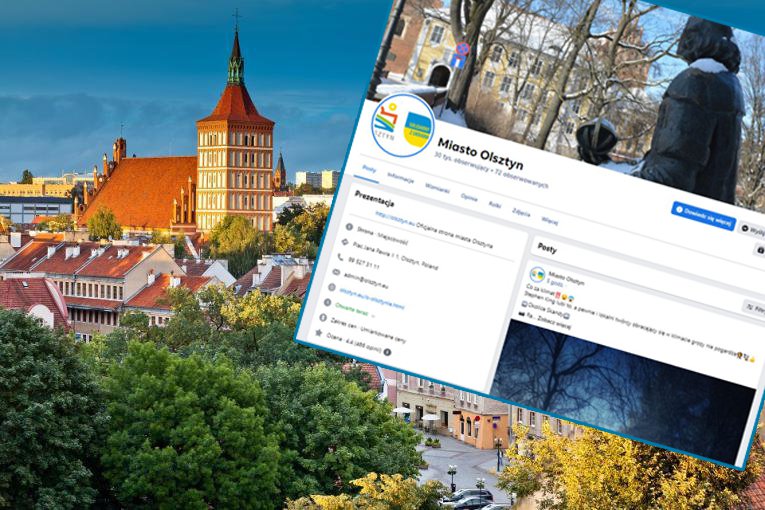Click the Wyślij message button beside Dowiedz się więcej
The image size is (765, 510).
click(753, 230)
